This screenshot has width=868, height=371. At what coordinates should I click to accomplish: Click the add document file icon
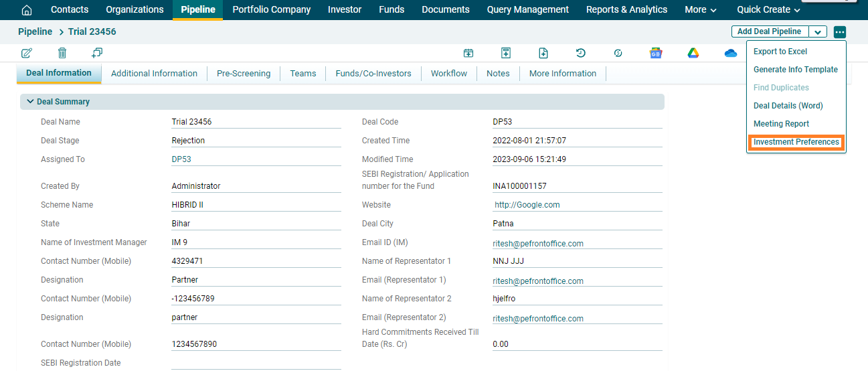click(x=543, y=54)
